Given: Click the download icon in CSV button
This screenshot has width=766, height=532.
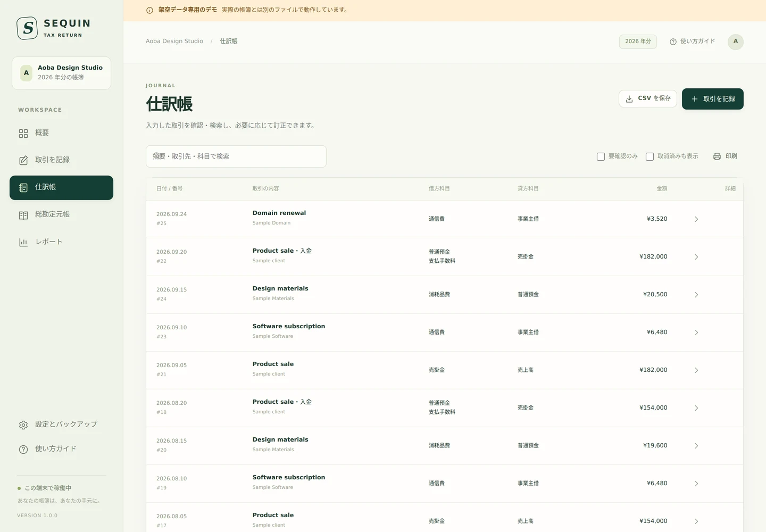Looking at the screenshot, I should [629, 99].
